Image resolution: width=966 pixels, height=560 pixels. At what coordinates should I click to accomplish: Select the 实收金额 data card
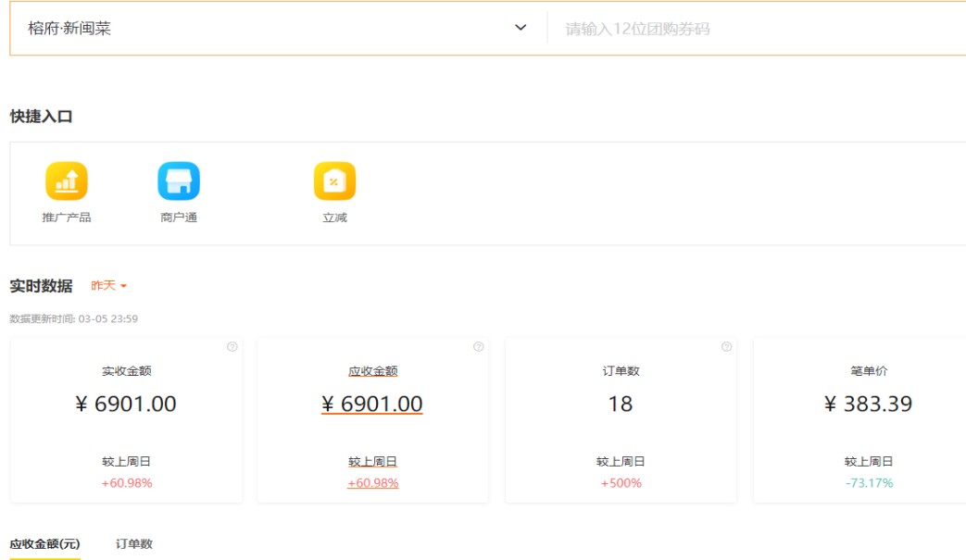pos(127,421)
